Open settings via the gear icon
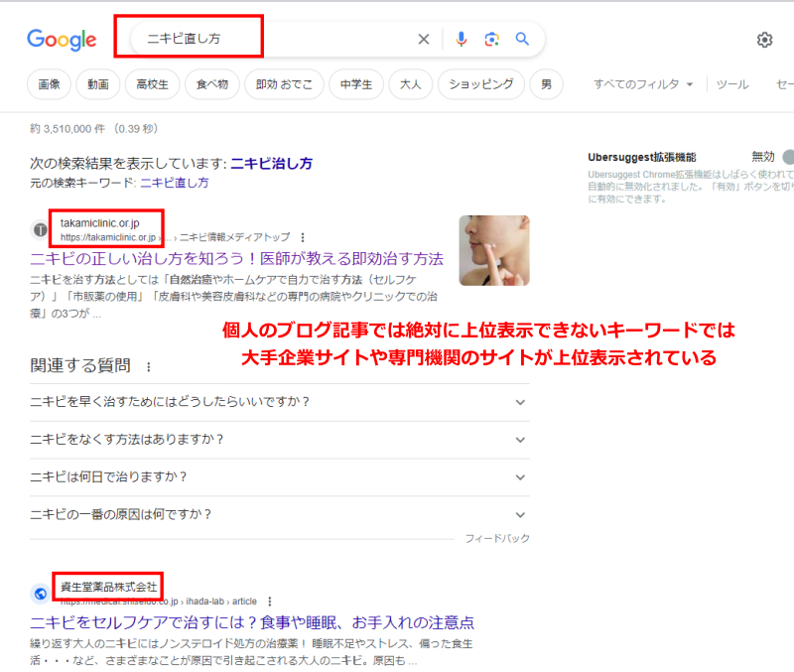This screenshot has height=672, width=794. coord(764,40)
